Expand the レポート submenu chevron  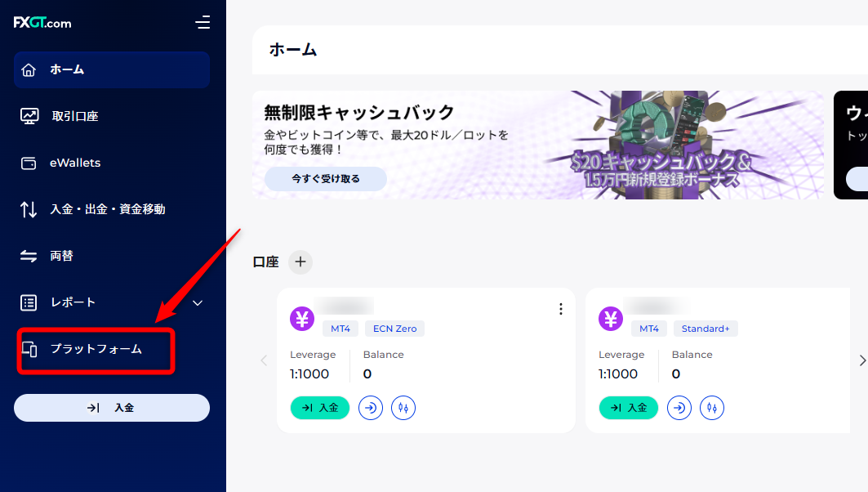click(x=198, y=303)
